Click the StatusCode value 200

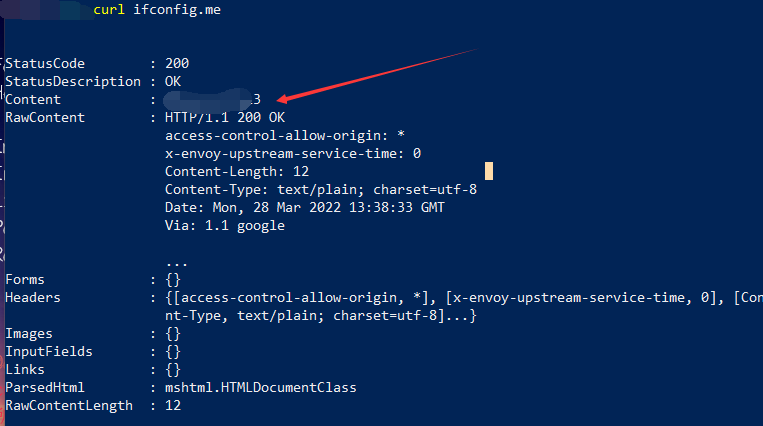coord(177,63)
